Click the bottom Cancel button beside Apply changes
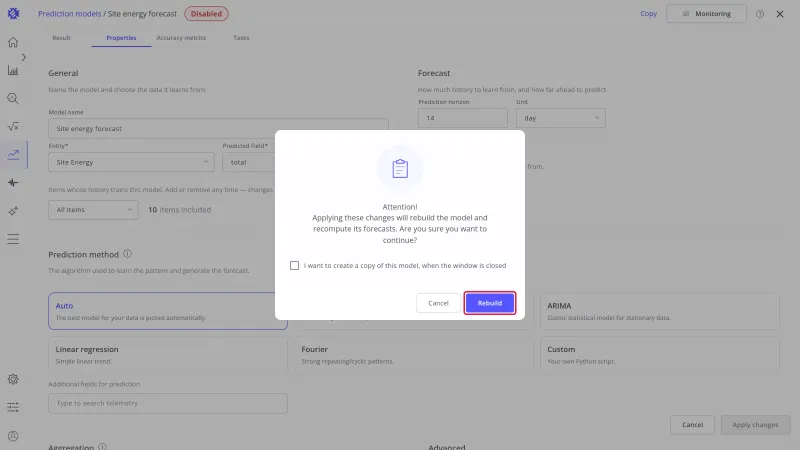 pyautogui.click(x=692, y=424)
